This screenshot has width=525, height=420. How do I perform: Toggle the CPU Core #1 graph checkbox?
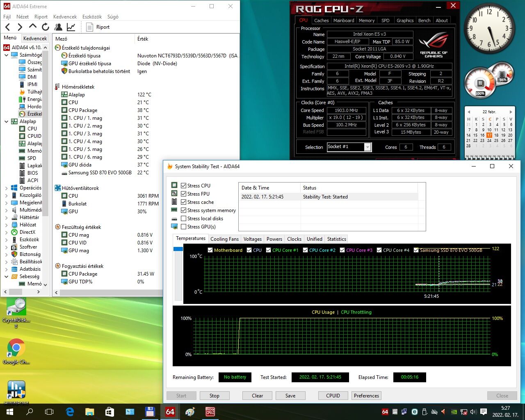(269, 250)
